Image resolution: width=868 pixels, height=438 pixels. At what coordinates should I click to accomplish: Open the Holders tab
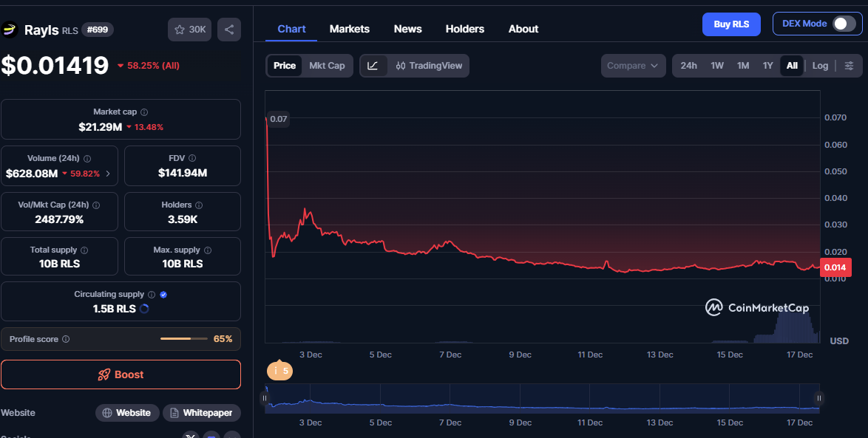(464, 29)
